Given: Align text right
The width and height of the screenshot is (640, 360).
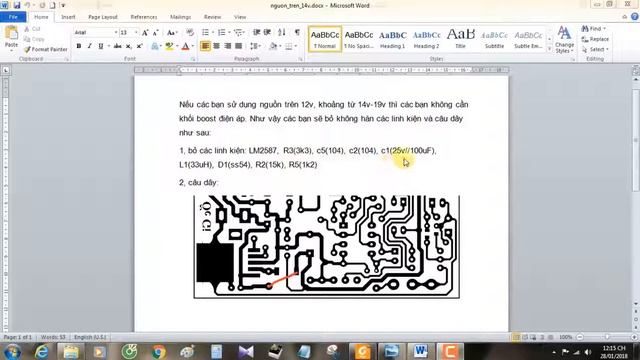Looking at the screenshot, I should (x=227, y=46).
